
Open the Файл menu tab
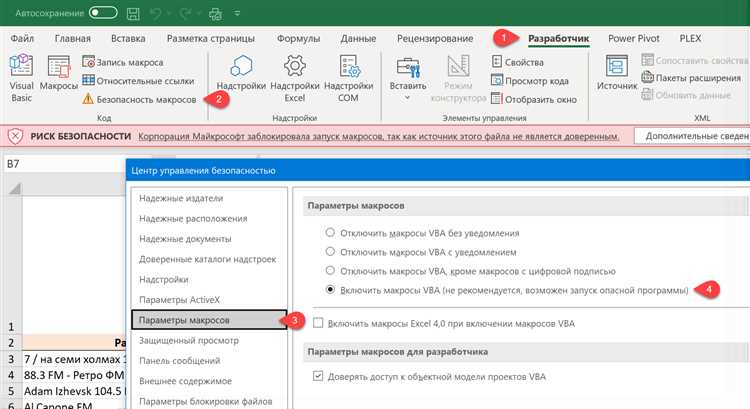tap(22, 38)
